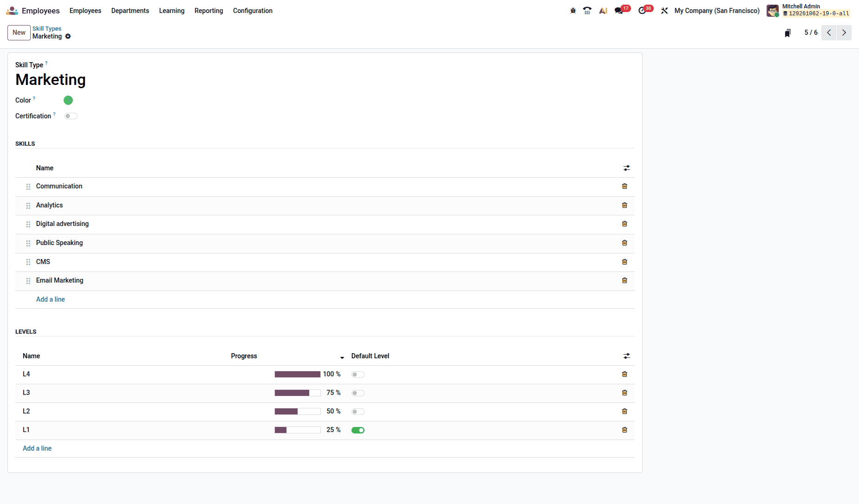Open the wrench tools icon
The height and width of the screenshot is (504, 859).
(x=664, y=11)
